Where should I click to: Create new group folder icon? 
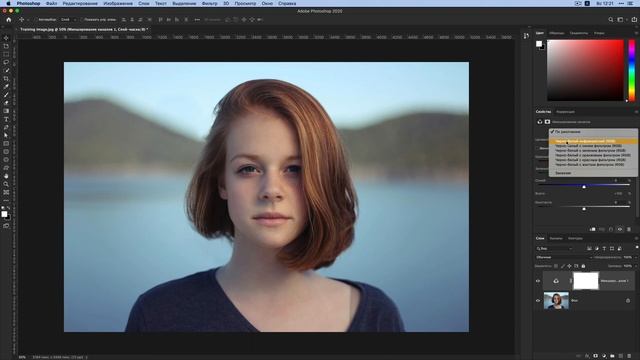click(x=612, y=356)
